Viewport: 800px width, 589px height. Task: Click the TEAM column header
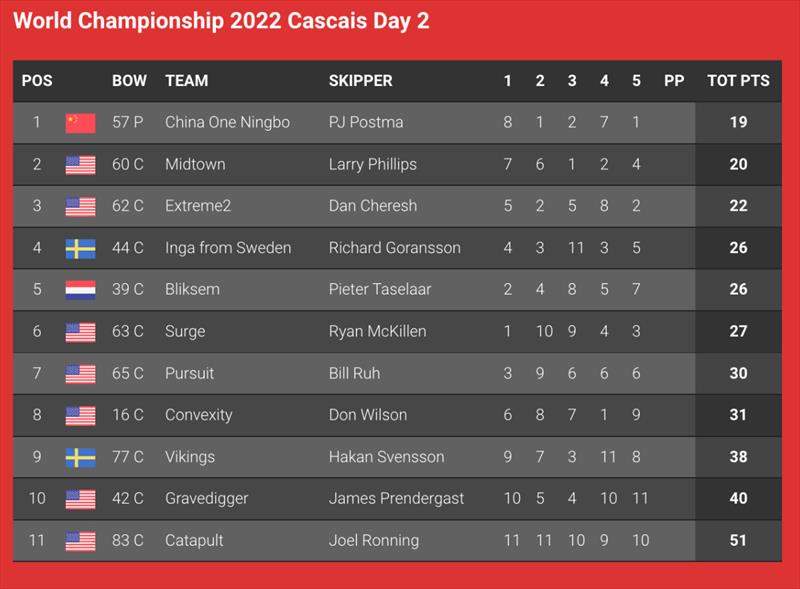187,81
